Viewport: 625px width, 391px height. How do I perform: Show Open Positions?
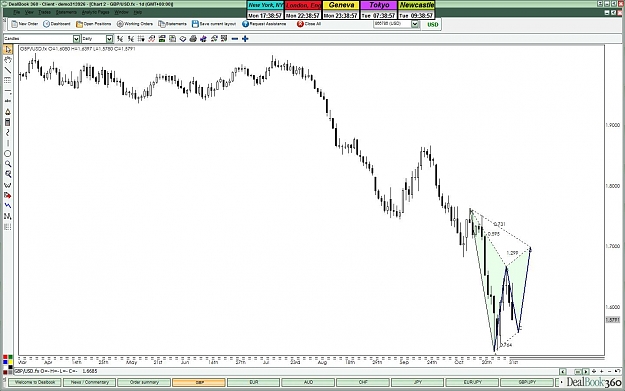94,24
